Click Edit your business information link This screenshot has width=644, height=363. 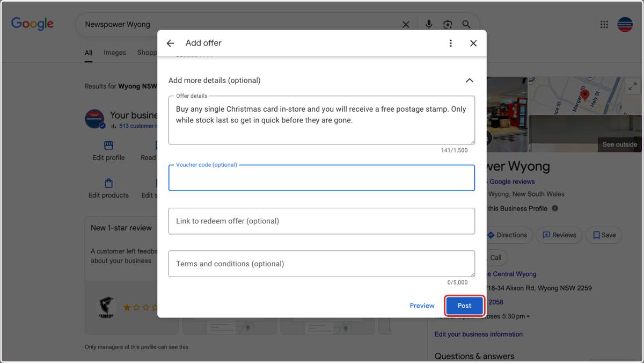479,334
